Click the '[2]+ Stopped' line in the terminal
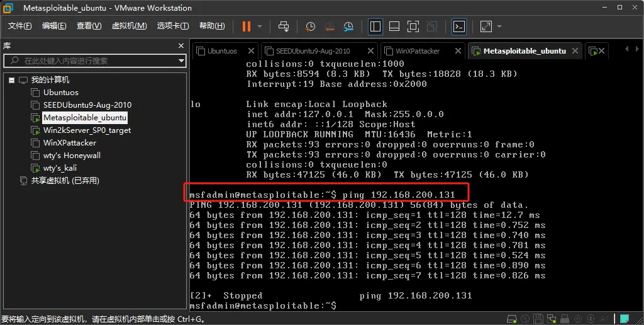 click(331, 295)
